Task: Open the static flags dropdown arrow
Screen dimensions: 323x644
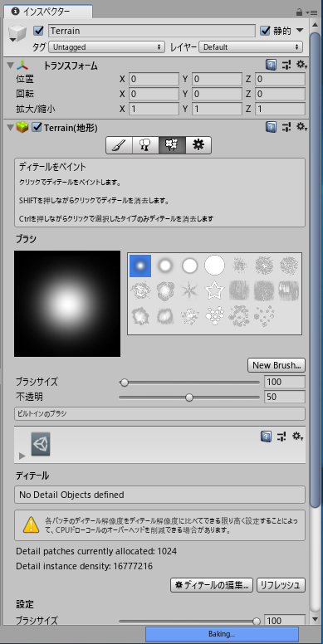Action: (x=300, y=31)
